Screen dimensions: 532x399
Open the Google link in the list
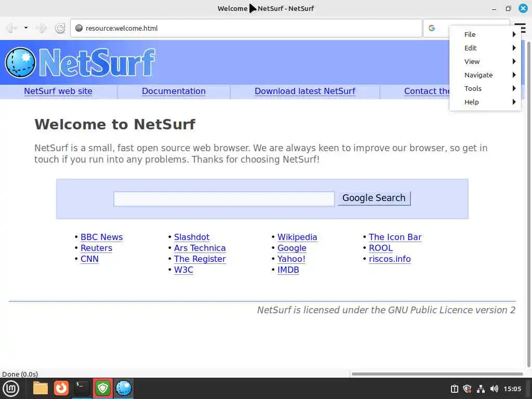pos(292,248)
